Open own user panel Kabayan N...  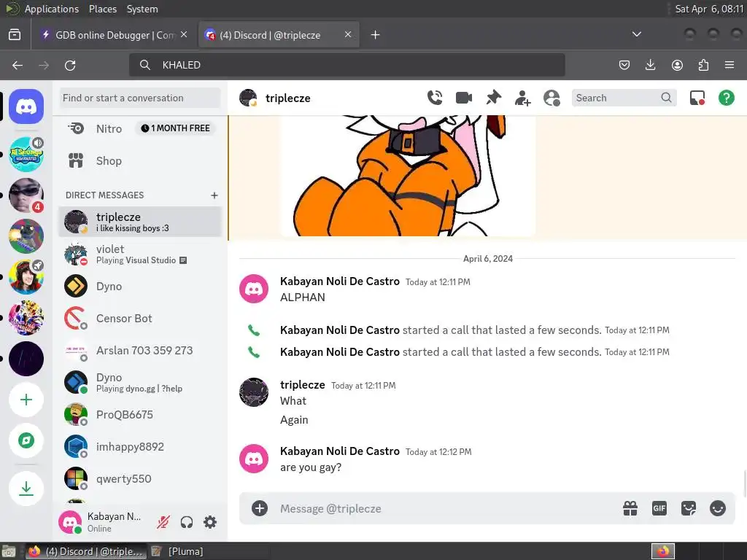pos(102,522)
